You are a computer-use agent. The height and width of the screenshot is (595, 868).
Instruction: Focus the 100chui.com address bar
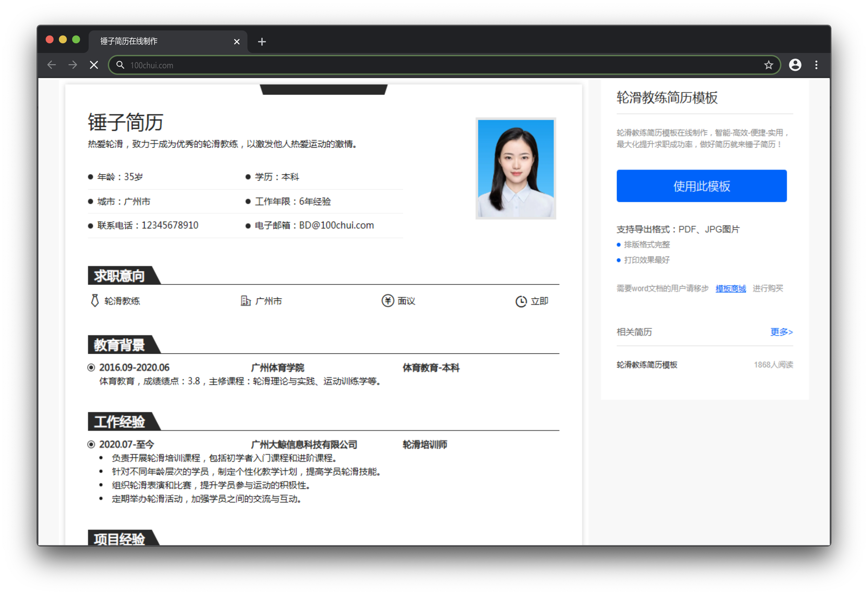[x=445, y=65]
